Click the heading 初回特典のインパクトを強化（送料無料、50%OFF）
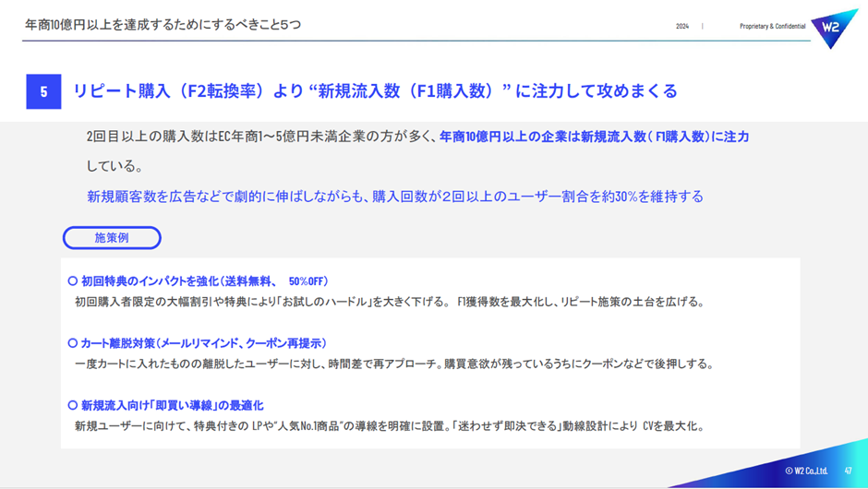The width and height of the screenshot is (868, 489). point(205,281)
